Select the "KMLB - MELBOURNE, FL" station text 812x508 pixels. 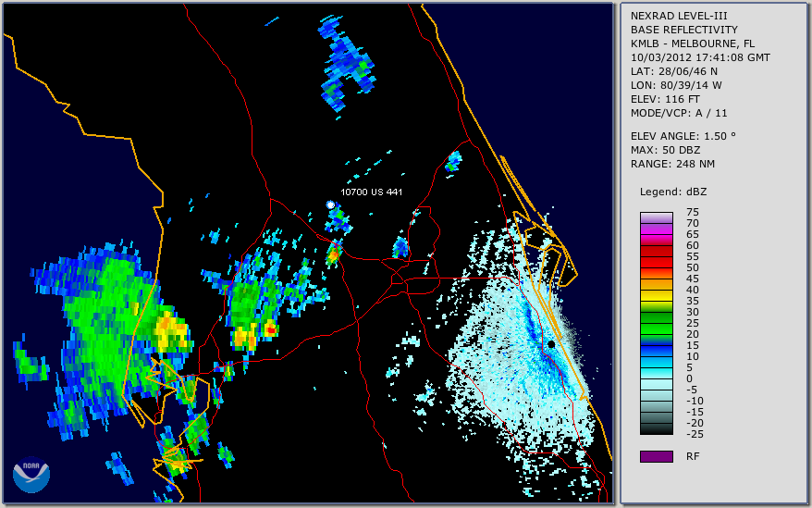pyautogui.click(x=693, y=43)
